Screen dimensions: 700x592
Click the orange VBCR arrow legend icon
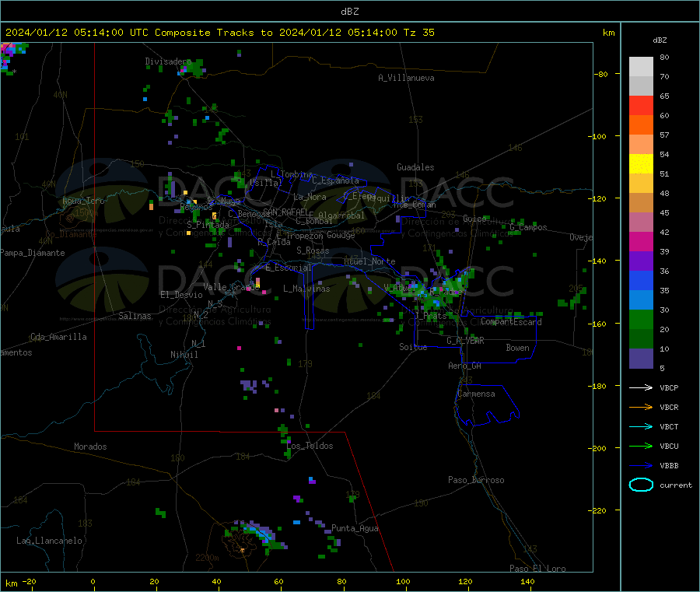coord(641,407)
